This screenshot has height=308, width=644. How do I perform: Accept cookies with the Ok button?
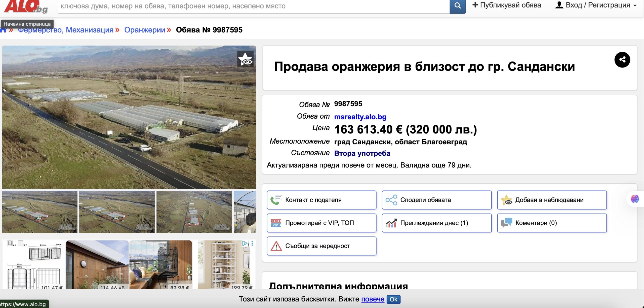[x=393, y=299]
